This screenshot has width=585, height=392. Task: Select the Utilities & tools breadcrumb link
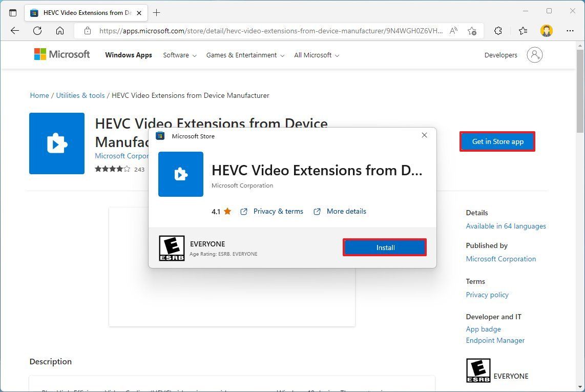pos(80,95)
